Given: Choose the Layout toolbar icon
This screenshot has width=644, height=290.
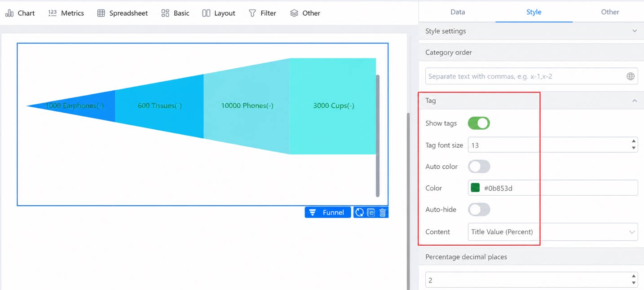Looking at the screenshot, I should (206, 13).
